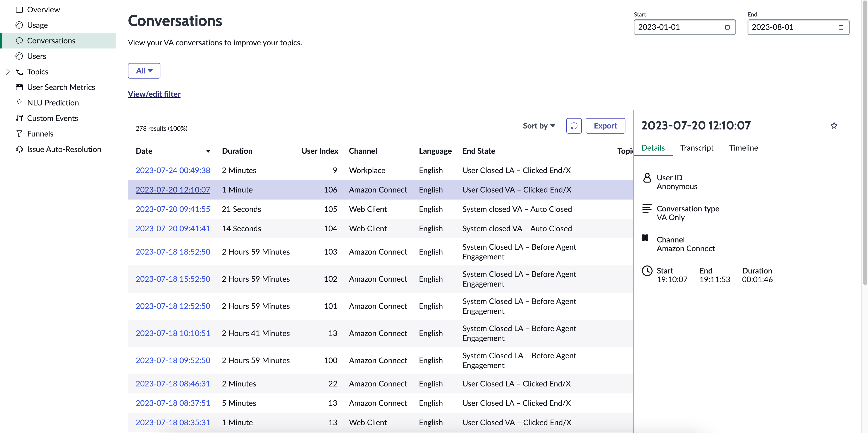
Task: Expand the Topics tree item
Action: pos(8,72)
